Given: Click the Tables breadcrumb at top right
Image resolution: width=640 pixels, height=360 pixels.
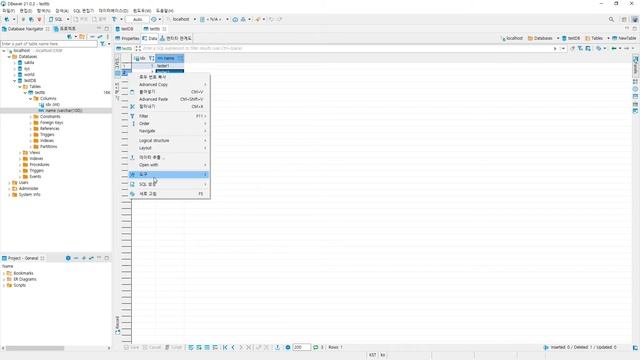Looking at the screenshot, I should coord(594,38).
